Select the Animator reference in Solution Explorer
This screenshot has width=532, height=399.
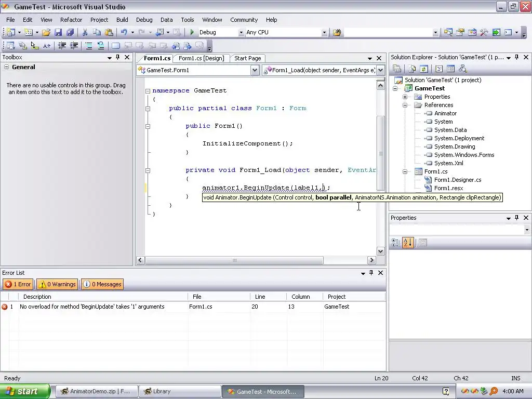pyautogui.click(x=445, y=113)
